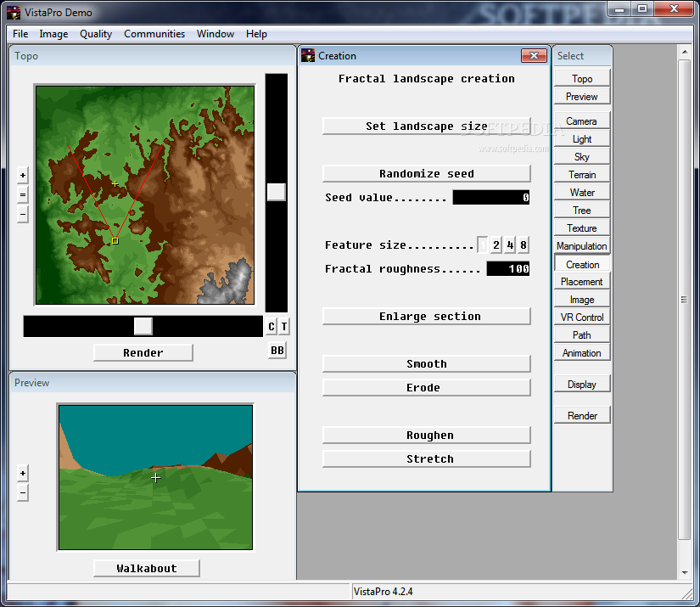Screen dimensions: 700x607
Task: Open the Help menu
Action: [257, 34]
